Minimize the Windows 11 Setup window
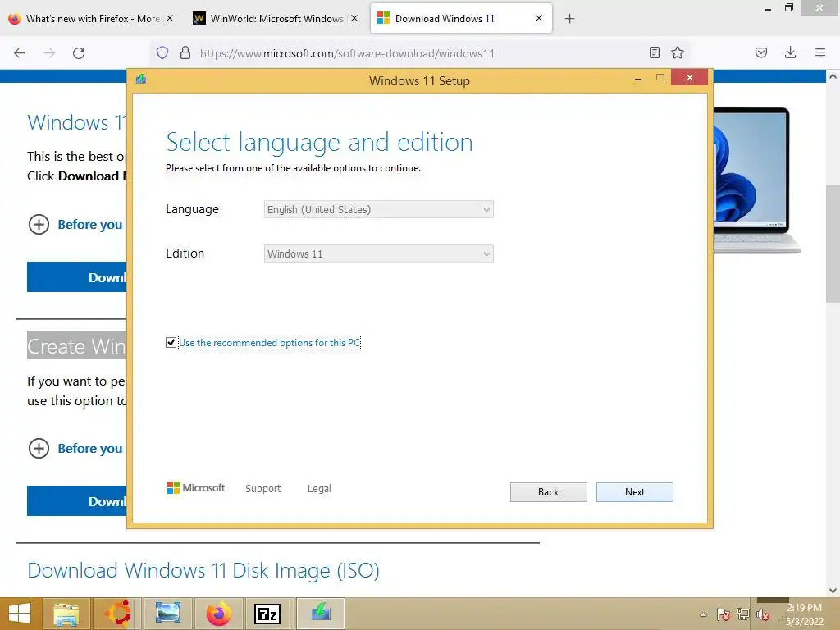The width and height of the screenshot is (840, 630). pos(637,79)
